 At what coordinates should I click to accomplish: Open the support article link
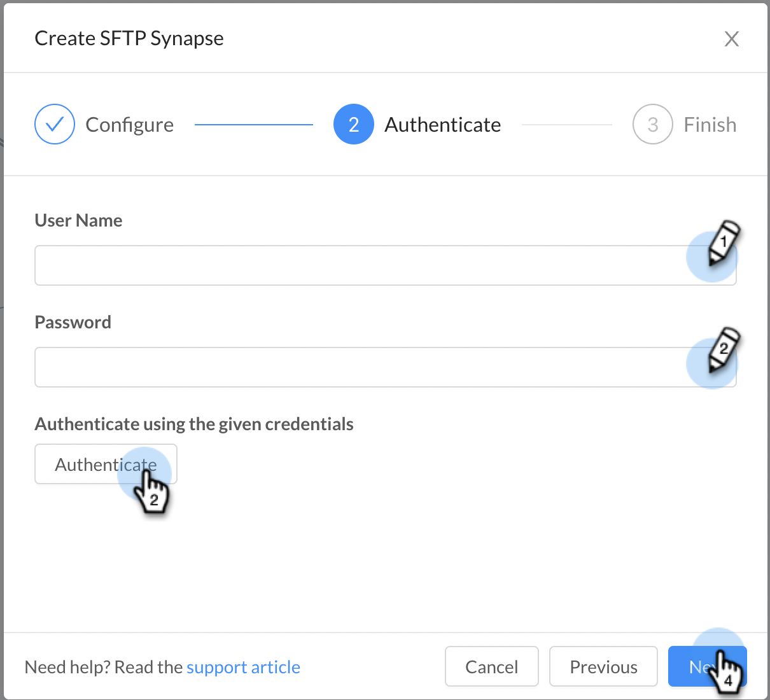click(x=243, y=667)
